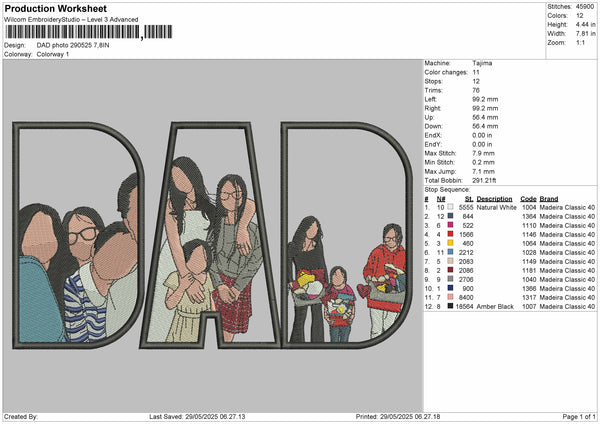Click the slate blue swatch for code 1364
The image size is (600, 424).
tap(450, 216)
